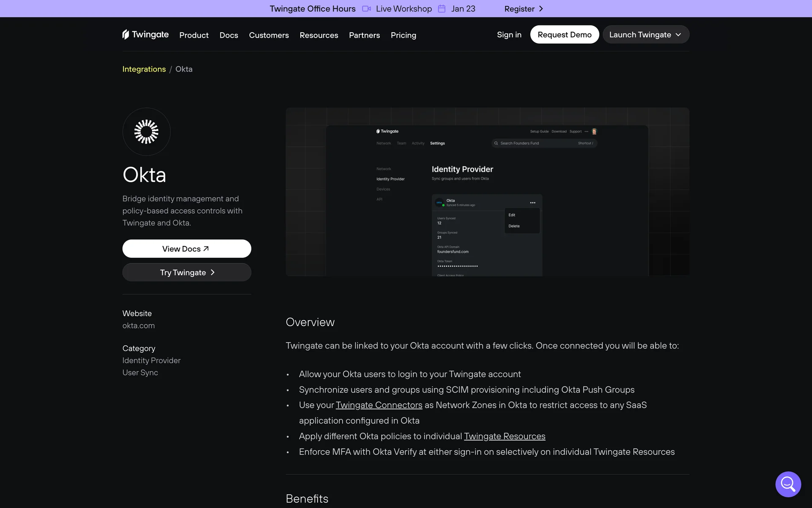812x508 pixels.
Task: Click the Identity Provider screenshot preview
Action: (x=487, y=192)
